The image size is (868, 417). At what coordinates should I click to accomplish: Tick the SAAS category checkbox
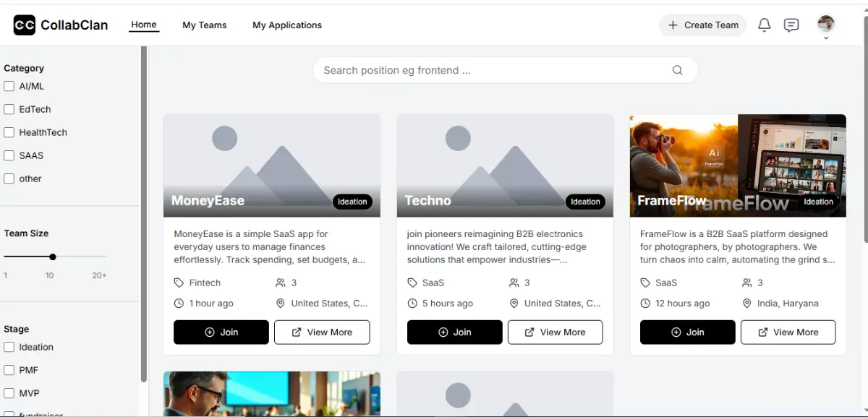pyautogui.click(x=9, y=155)
